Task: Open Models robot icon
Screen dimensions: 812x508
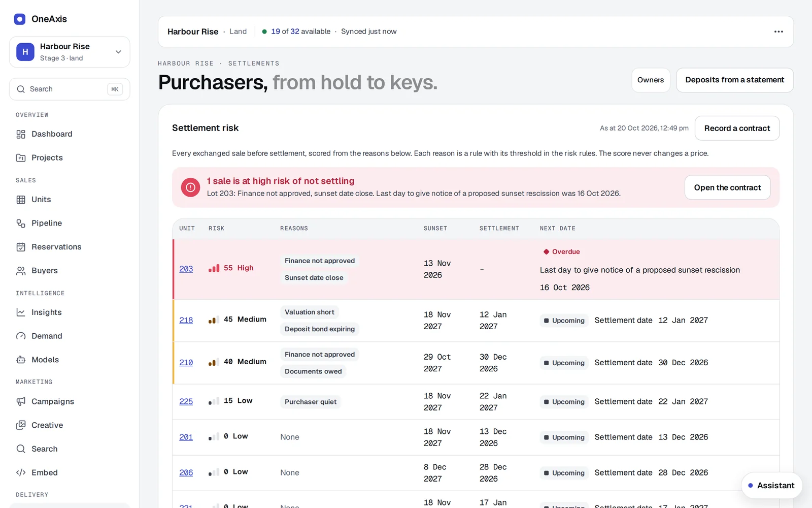Action: (21, 360)
